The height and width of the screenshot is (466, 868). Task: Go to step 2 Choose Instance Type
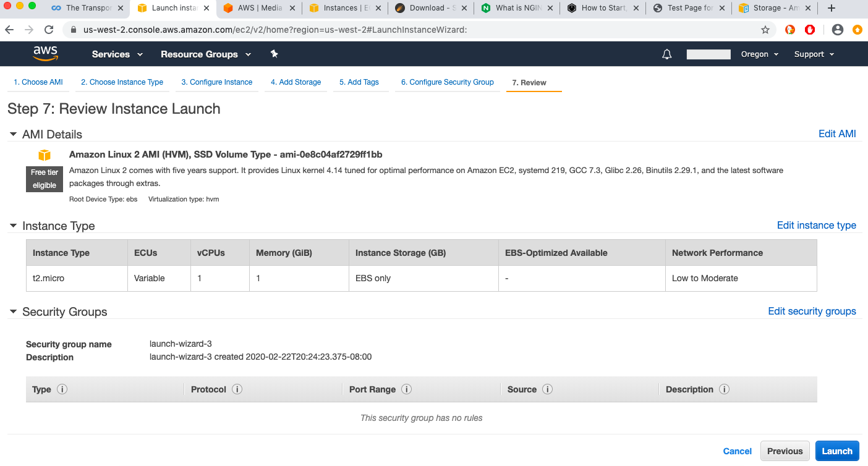(122, 82)
